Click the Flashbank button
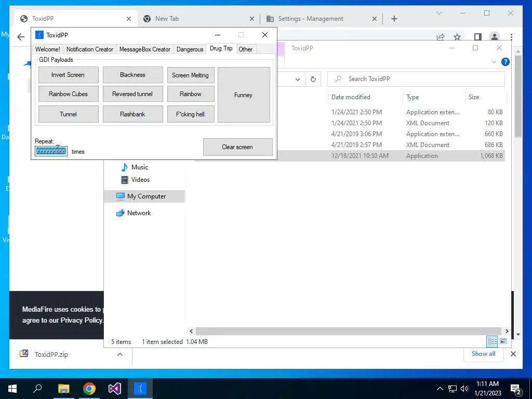Image resolution: width=532 pixels, height=399 pixels. click(132, 114)
